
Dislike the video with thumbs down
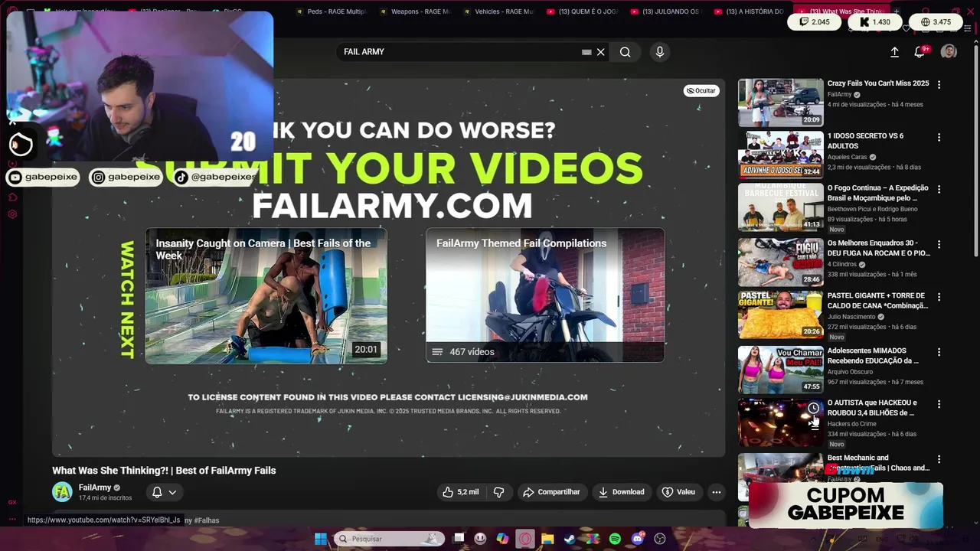(498, 492)
